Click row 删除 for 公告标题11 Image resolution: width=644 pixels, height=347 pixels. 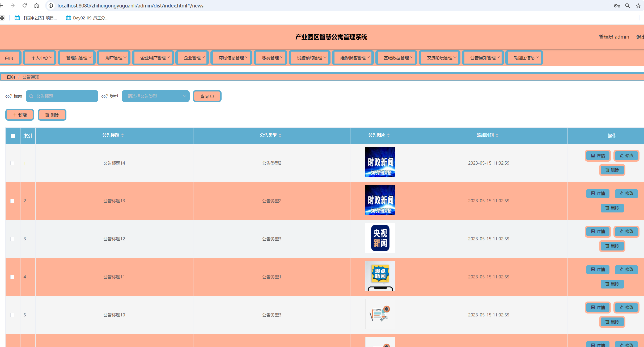(x=612, y=284)
